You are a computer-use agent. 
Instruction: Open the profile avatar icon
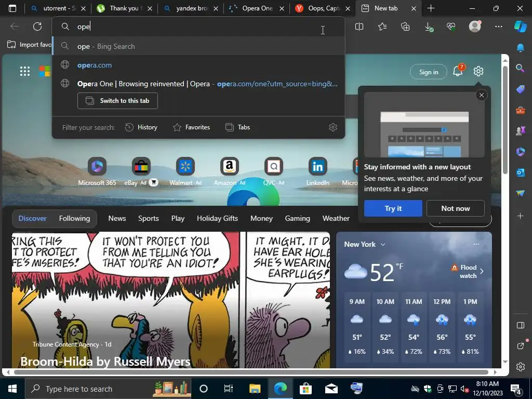[475, 26]
